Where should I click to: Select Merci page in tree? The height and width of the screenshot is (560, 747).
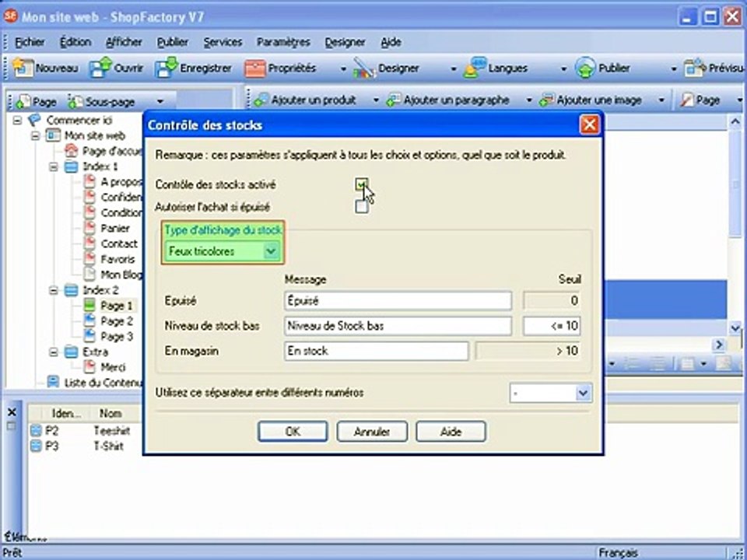click(113, 367)
